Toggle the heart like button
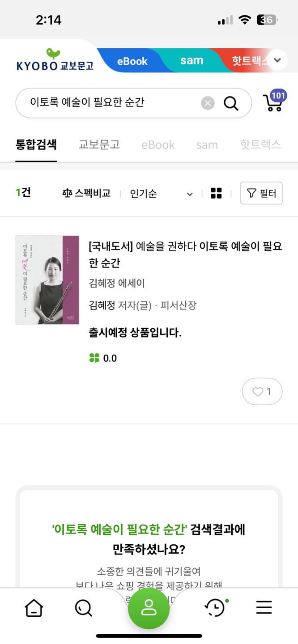Viewport: 298px width, 644px height. (x=262, y=392)
